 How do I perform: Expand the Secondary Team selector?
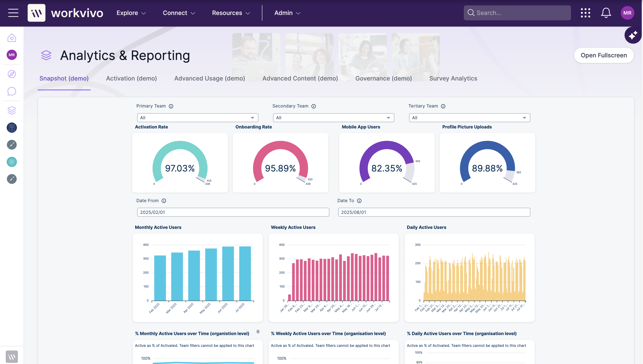click(334, 118)
